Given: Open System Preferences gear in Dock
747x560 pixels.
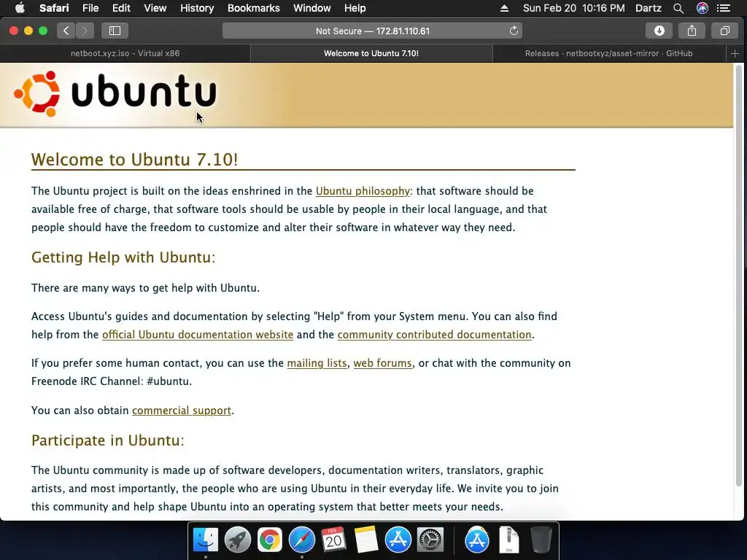Looking at the screenshot, I should 430,540.
